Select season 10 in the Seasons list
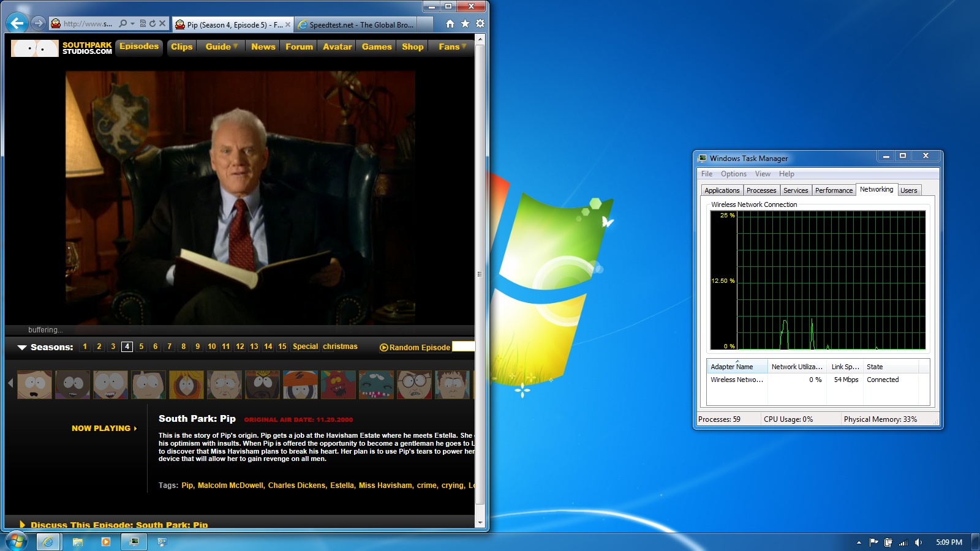The width and height of the screenshot is (980, 551). click(x=211, y=347)
